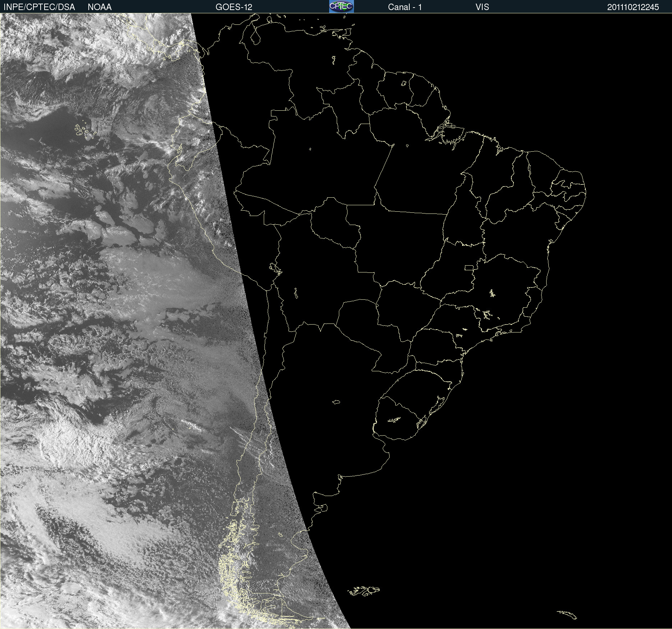Click the Canal - 1 label
Viewport: 672px width, 629px height.
point(405,7)
